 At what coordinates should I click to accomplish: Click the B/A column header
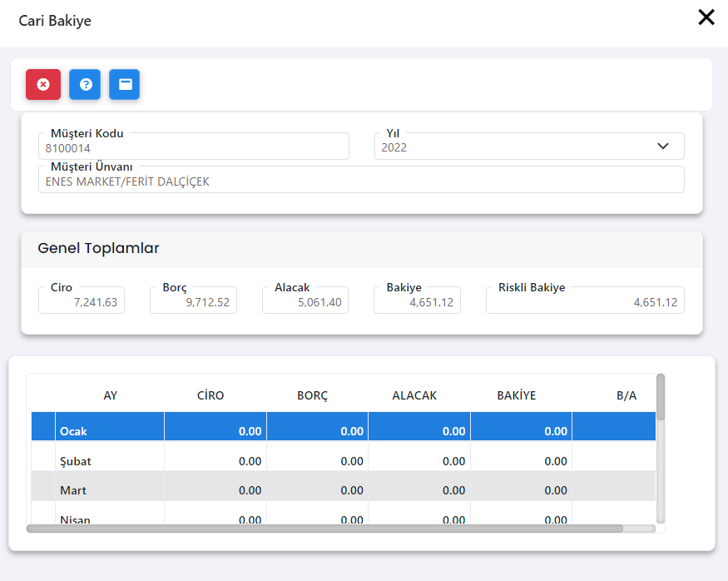[x=626, y=396]
